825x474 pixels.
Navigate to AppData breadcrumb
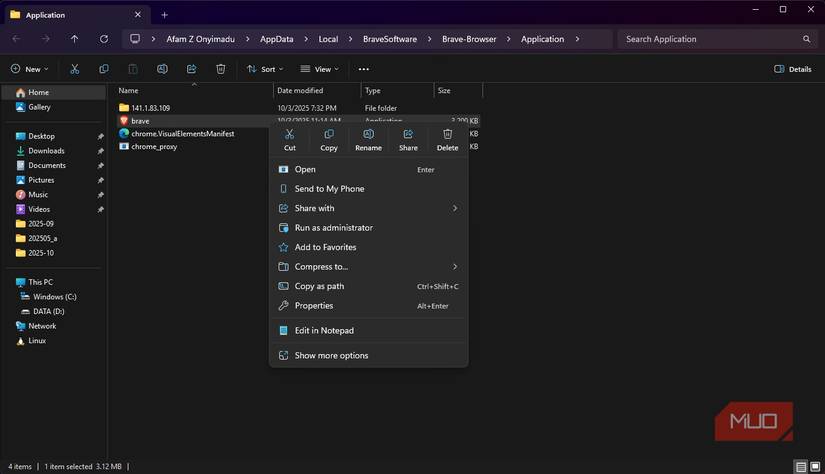pyautogui.click(x=276, y=39)
